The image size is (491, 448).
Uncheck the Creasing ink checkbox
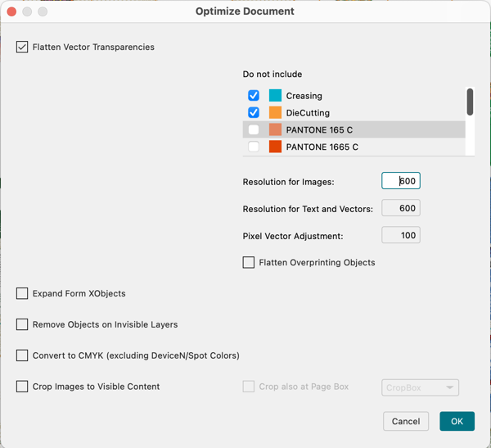(x=254, y=96)
